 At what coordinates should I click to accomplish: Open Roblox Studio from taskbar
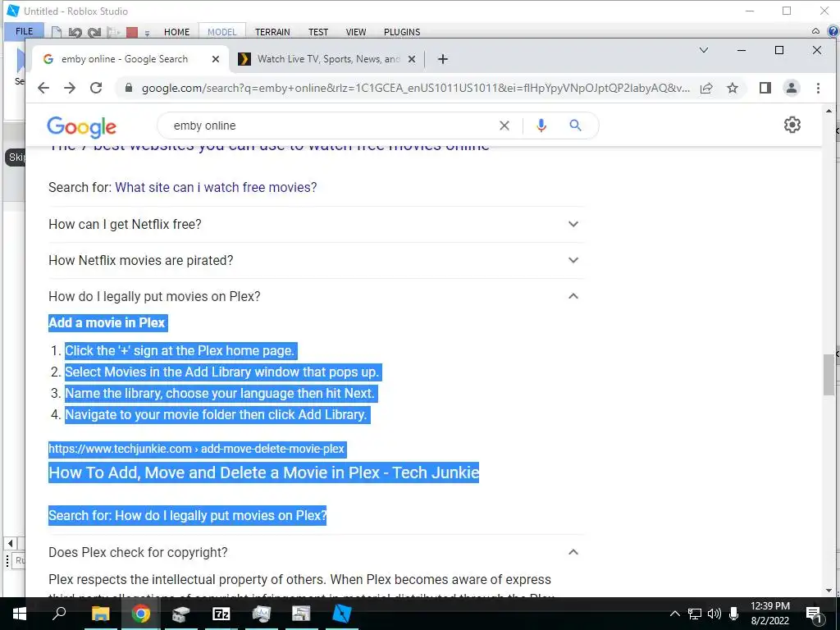[x=342, y=614]
